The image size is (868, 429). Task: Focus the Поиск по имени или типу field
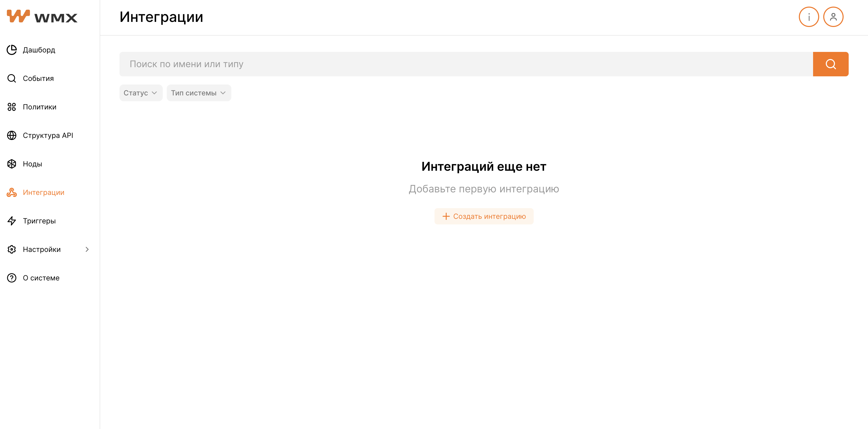point(466,64)
